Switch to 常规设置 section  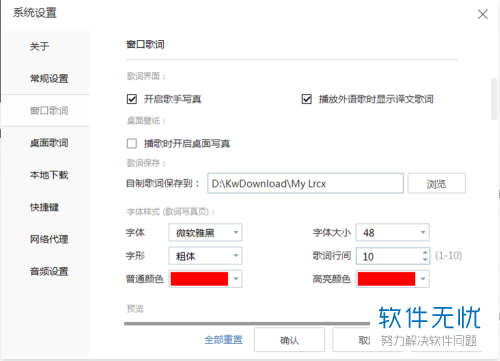point(49,79)
